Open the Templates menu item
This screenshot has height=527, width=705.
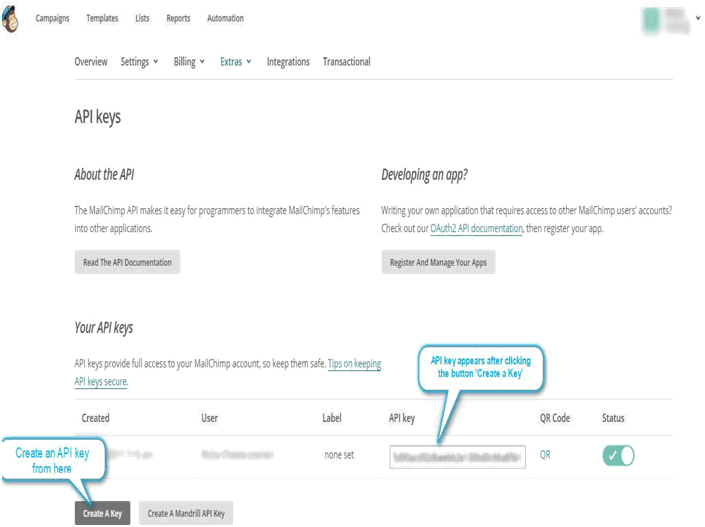coord(102,18)
